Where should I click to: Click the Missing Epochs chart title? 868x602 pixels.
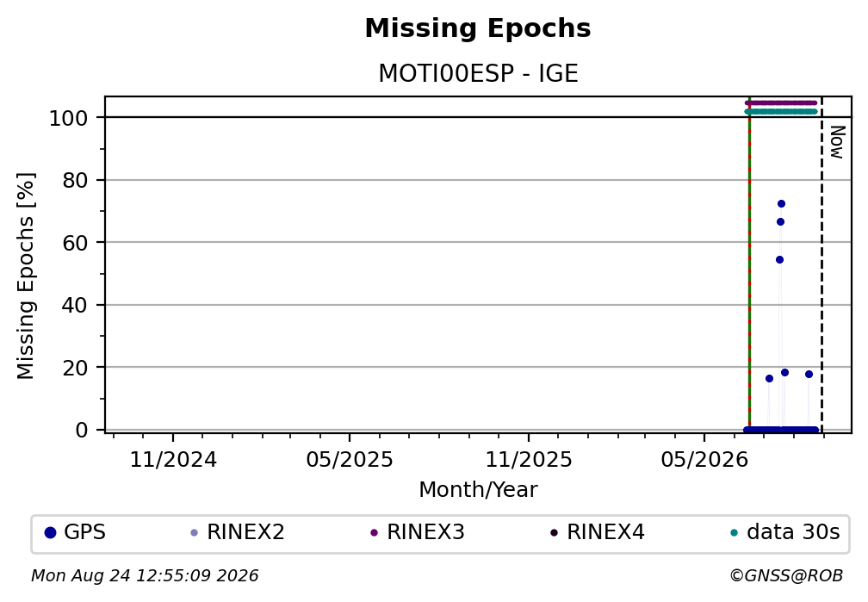click(478, 28)
